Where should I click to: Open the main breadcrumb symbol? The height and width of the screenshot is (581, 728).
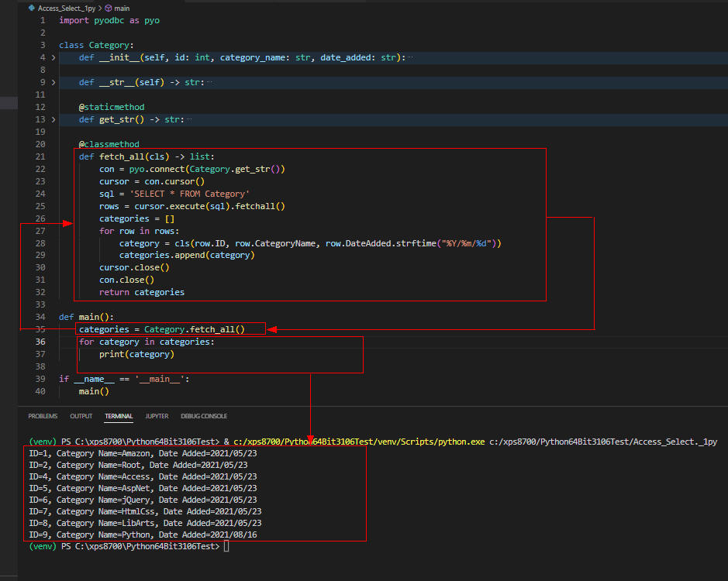tap(122, 9)
